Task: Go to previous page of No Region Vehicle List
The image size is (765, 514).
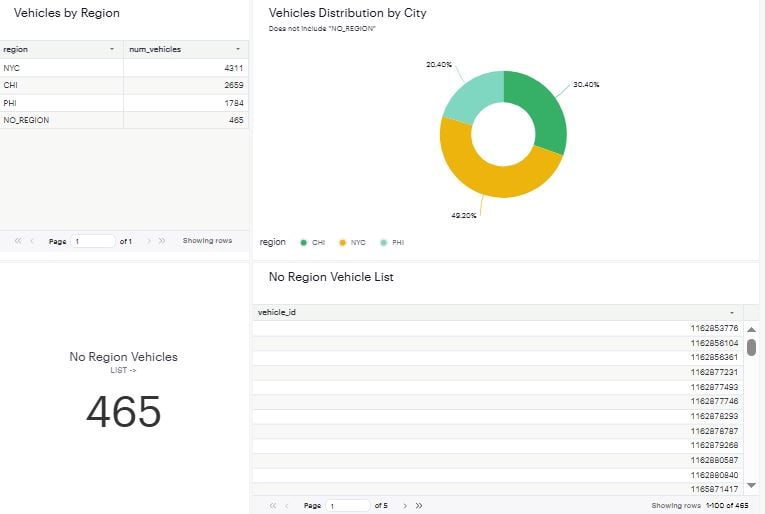Action: click(287, 506)
